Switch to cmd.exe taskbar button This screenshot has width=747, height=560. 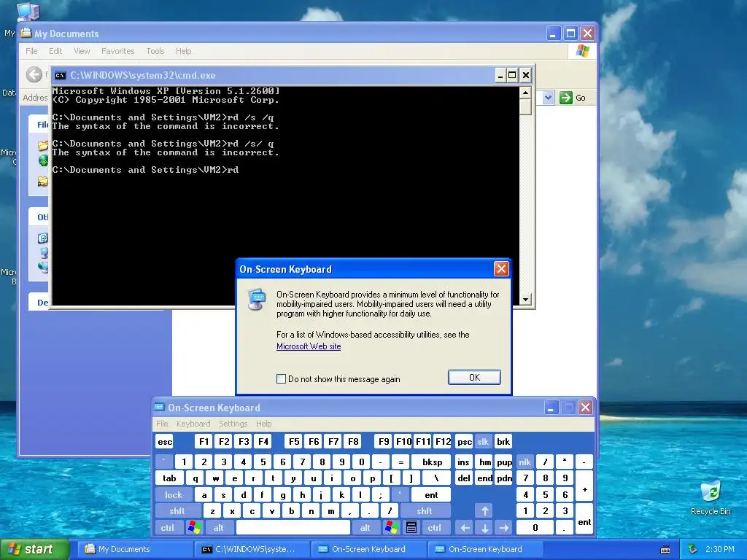pyautogui.click(x=251, y=549)
